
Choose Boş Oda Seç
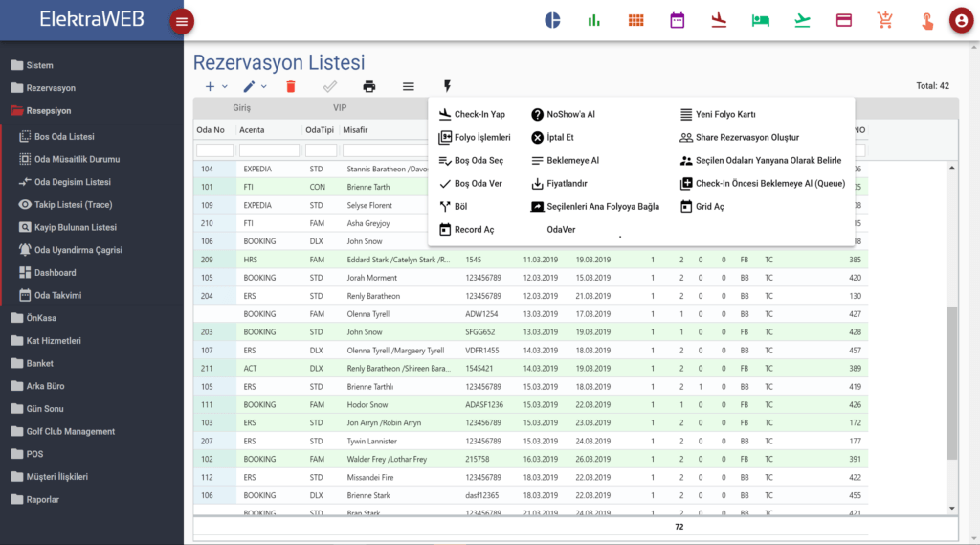click(x=471, y=161)
